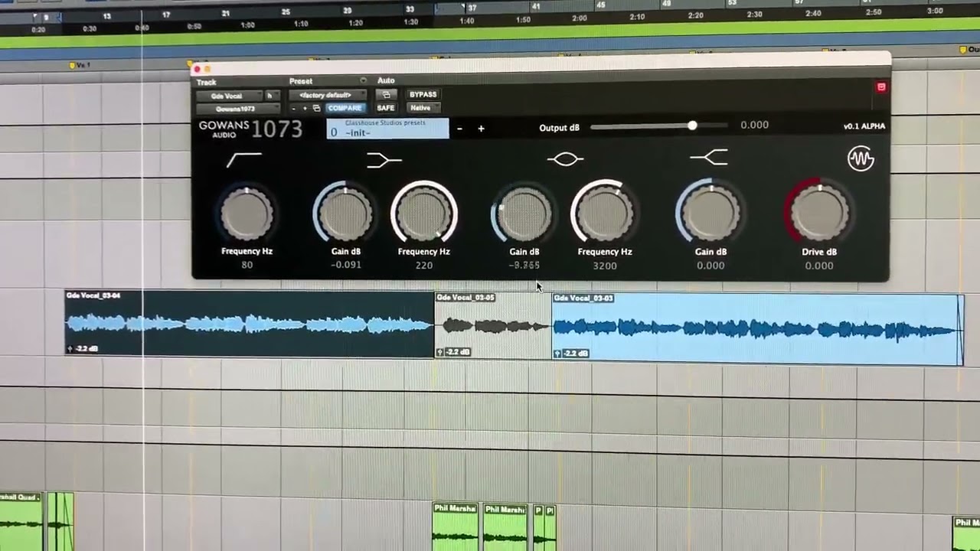Select the Gde Vocal_03-04 audio clip
Viewport: 980px width, 551px height.
coord(250,323)
